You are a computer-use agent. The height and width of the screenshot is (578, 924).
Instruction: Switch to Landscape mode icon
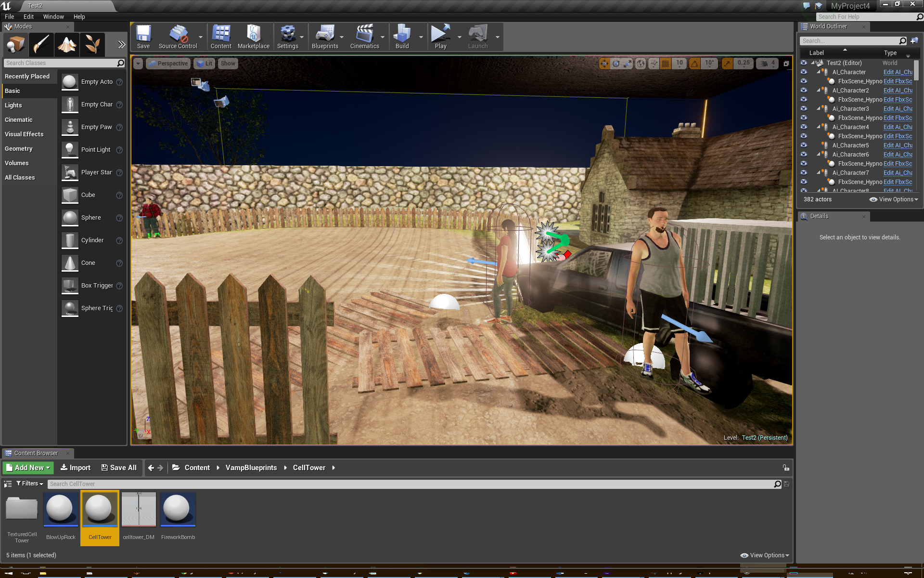click(67, 45)
